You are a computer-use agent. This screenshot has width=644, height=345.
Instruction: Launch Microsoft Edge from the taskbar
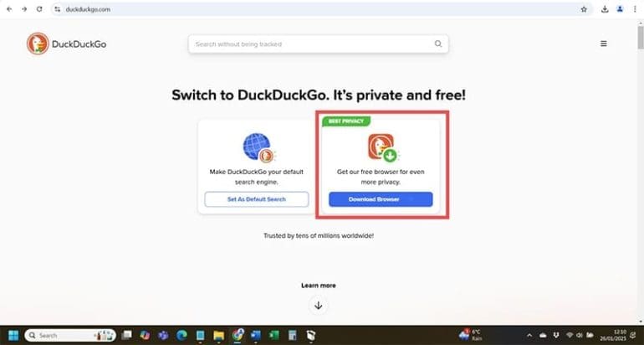pos(181,335)
